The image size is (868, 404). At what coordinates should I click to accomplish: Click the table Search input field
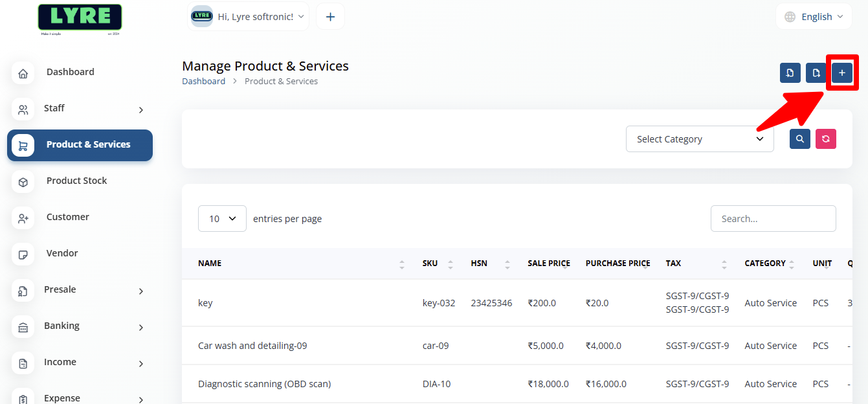pos(773,219)
